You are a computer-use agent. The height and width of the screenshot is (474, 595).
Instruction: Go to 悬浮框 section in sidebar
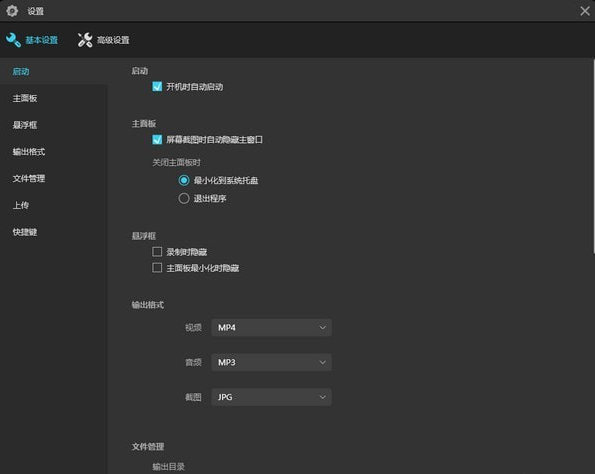25,125
